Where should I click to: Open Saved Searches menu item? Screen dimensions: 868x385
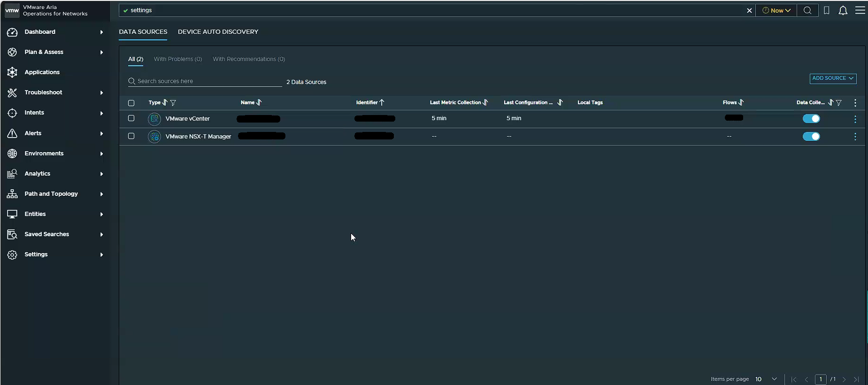(47, 234)
